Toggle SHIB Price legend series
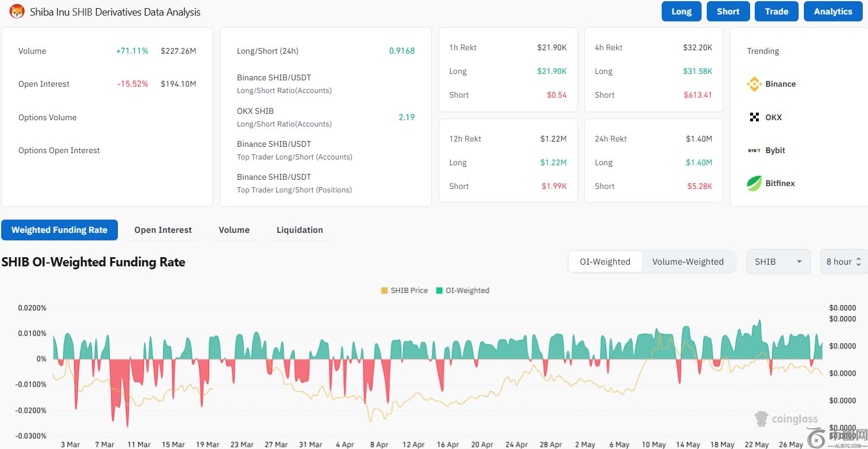This screenshot has height=449, width=868. click(404, 291)
